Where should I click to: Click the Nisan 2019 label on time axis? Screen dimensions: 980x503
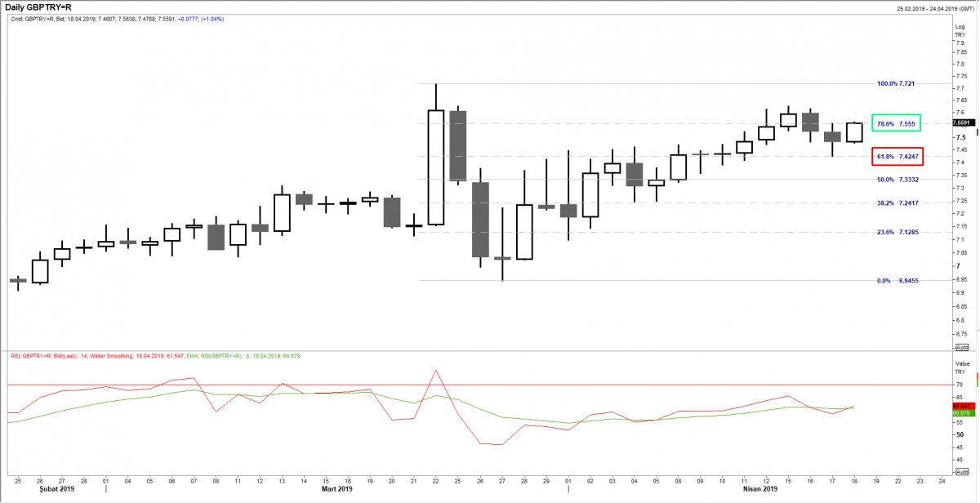pyautogui.click(x=759, y=489)
